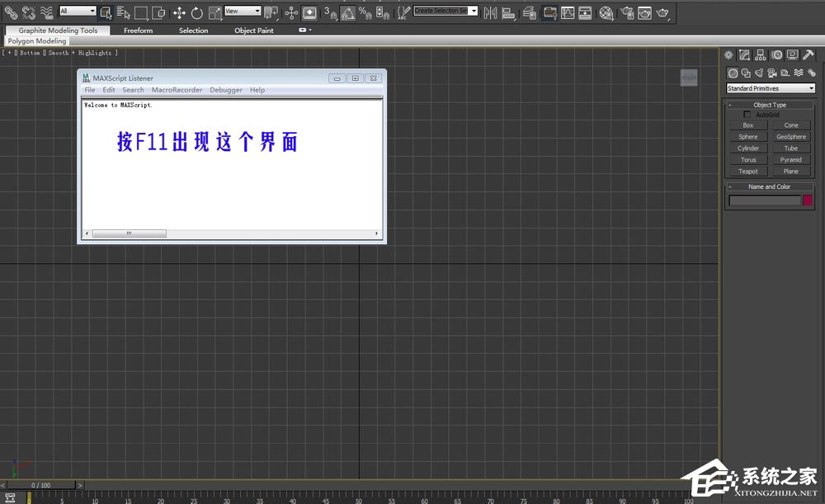825x504 pixels.
Task: Open the Material Editor
Action: (606, 12)
